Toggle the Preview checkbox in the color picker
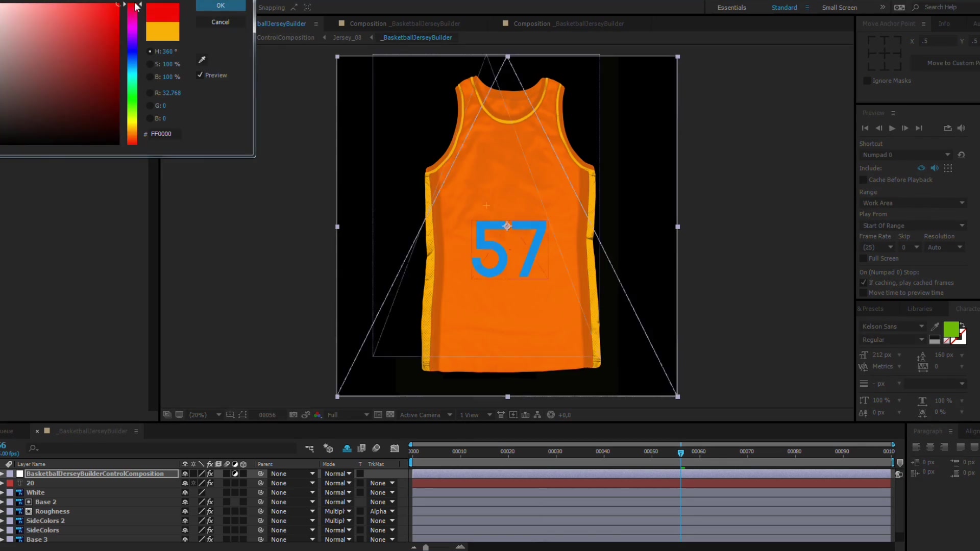 200,75
